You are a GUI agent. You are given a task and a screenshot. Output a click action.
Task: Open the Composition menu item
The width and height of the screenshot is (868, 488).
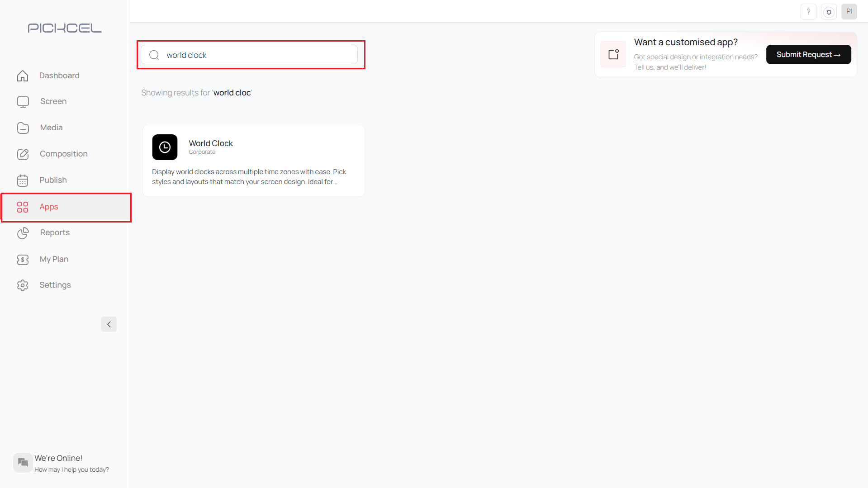click(x=63, y=154)
